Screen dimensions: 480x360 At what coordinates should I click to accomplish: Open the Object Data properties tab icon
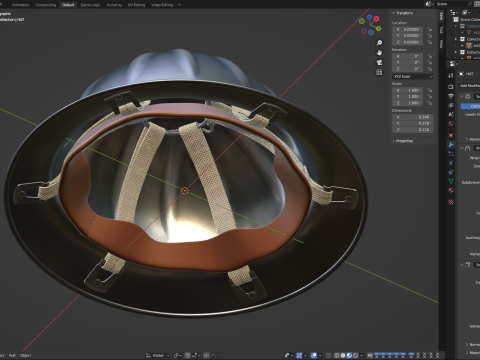coord(451,181)
